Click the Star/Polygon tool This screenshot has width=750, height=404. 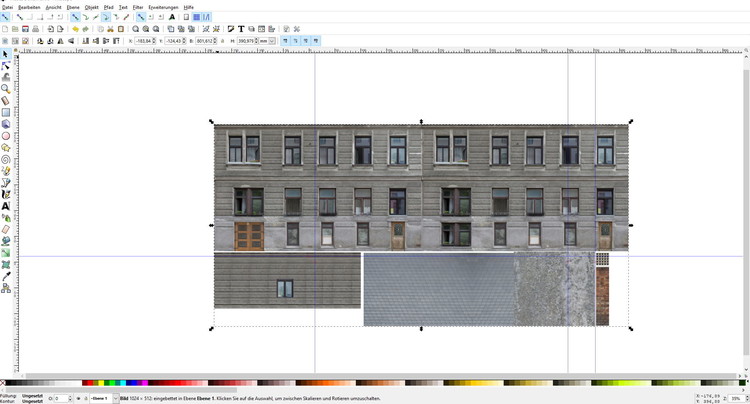pos(6,147)
